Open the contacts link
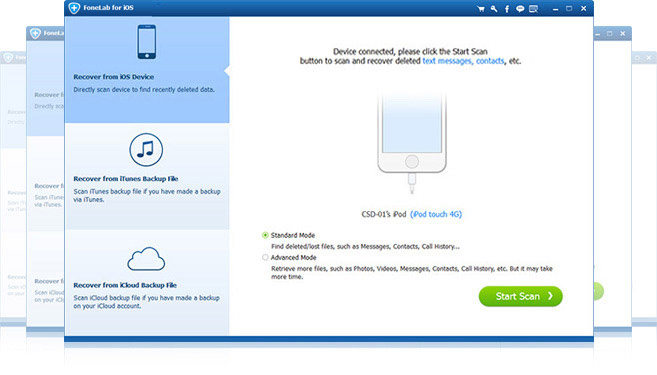Screen dimensions: 657x375 click(490, 61)
